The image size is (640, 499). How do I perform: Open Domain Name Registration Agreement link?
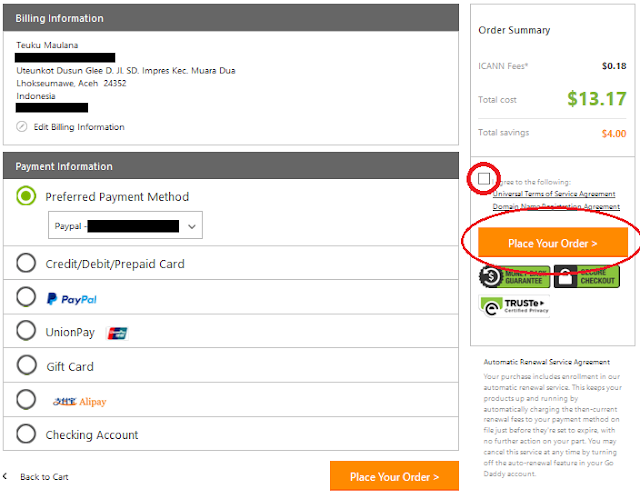tap(556, 207)
